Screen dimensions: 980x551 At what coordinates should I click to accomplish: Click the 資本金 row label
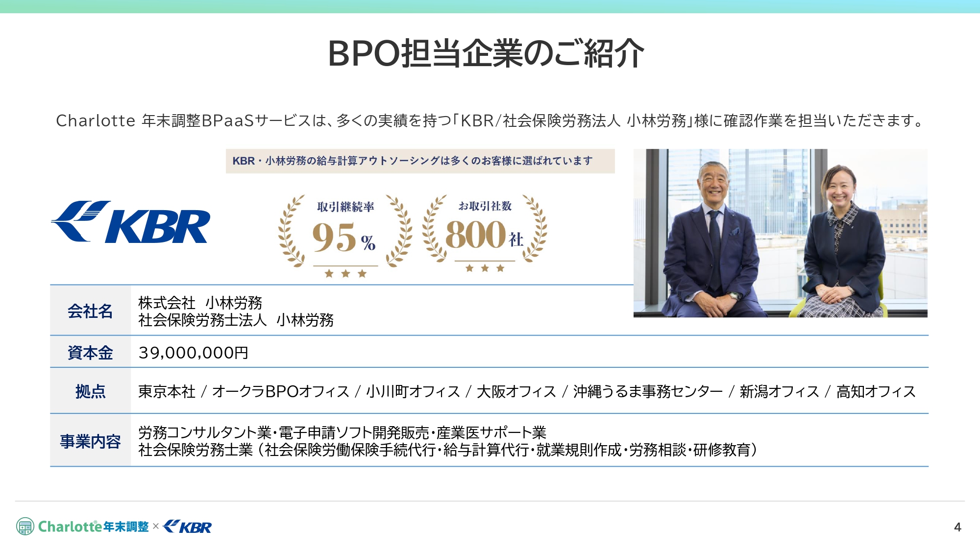tap(90, 352)
